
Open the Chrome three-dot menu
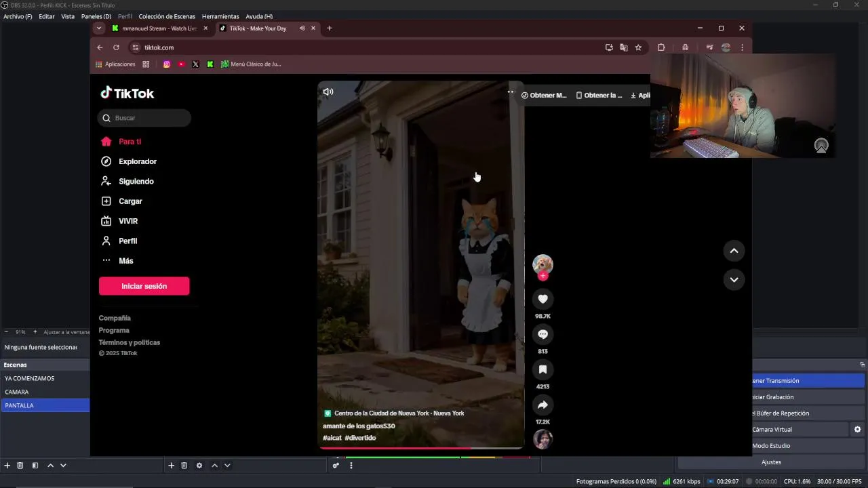(743, 47)
